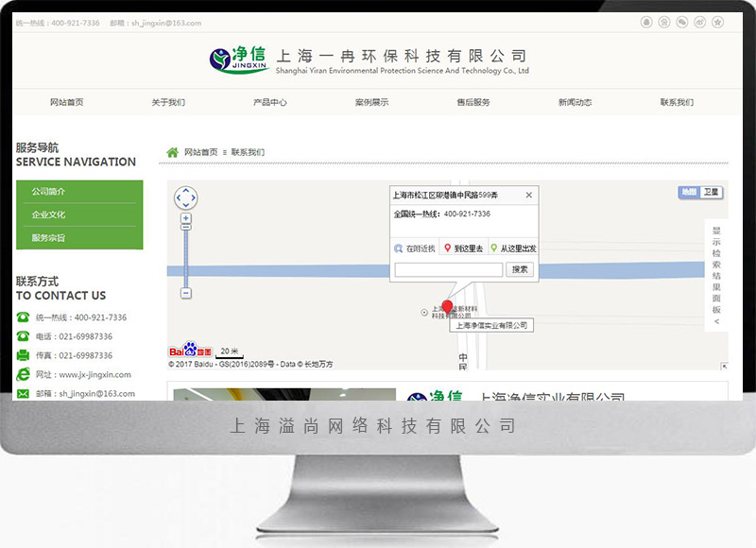The width and height of the screenshot is (756, 548).
Task: Click the map zoom level slider track
Action: (186, 255)
